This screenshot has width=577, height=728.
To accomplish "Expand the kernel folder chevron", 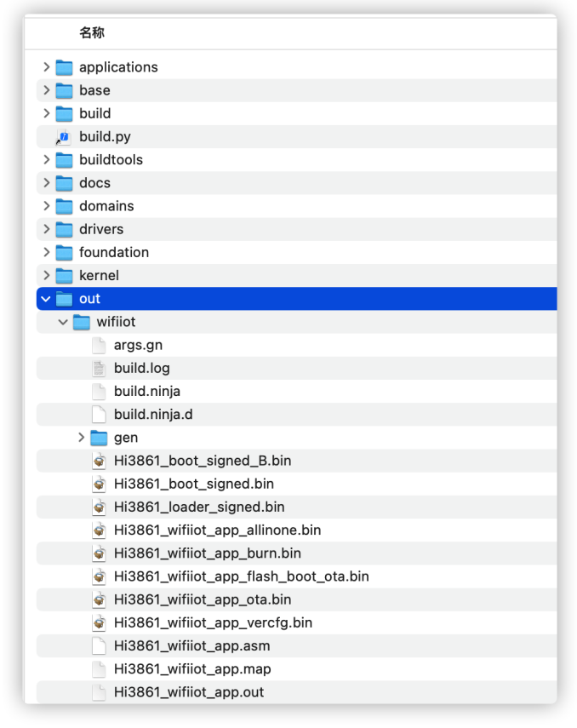I will tap(47, 276).
